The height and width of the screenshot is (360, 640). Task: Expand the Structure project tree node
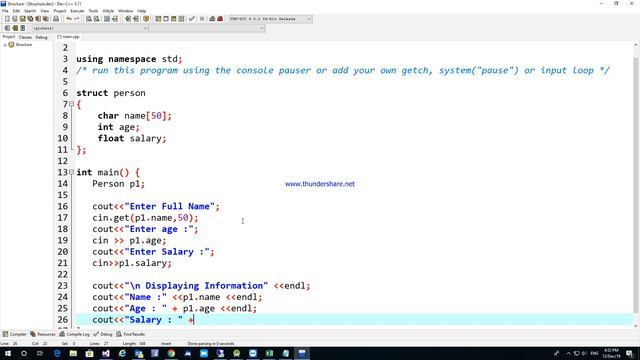click(5, 45)
